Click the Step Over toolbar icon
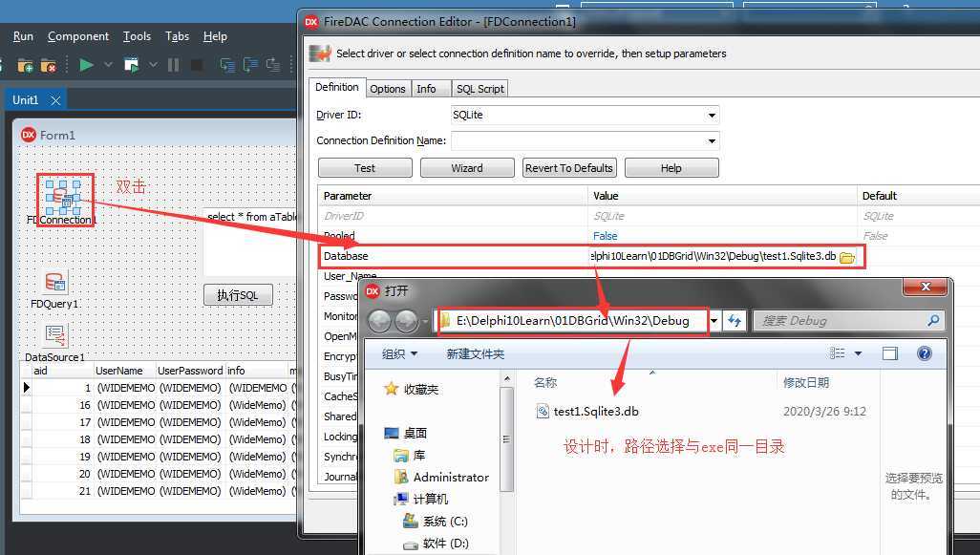Image resolution: width=980 pixels, height=555 pixels. coord(250,64)
